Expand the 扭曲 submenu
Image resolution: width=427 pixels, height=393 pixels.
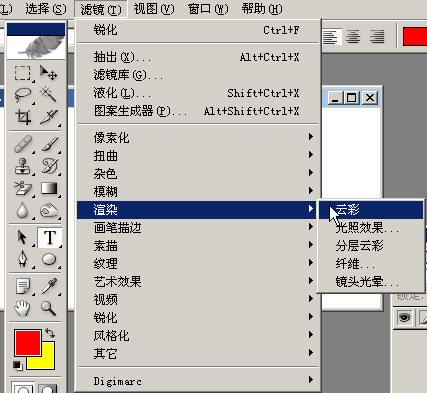(x=197, y=155)
